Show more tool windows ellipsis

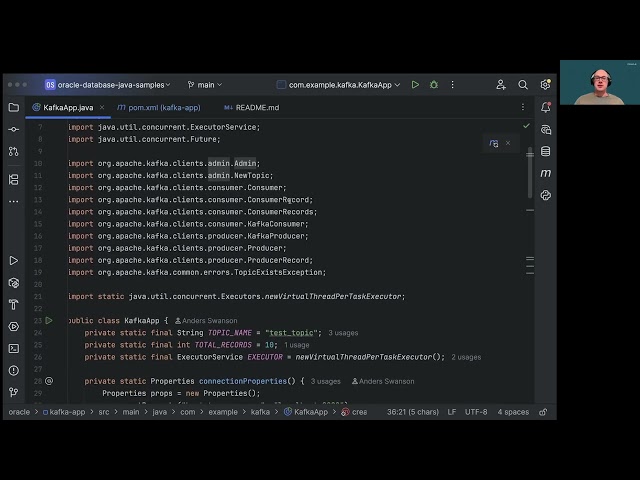click(13, 201)
